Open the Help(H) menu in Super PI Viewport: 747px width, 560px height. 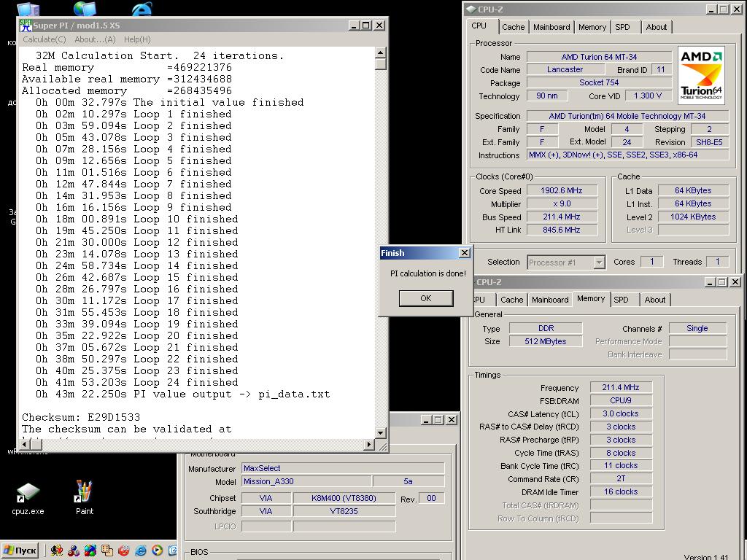(137, 39)
